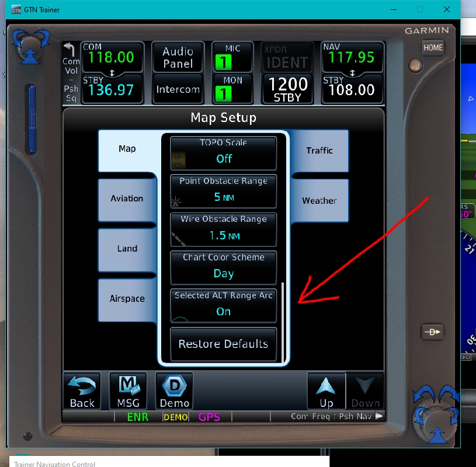
Task: Select the Map tab
Action: click(x=127, y=151)
